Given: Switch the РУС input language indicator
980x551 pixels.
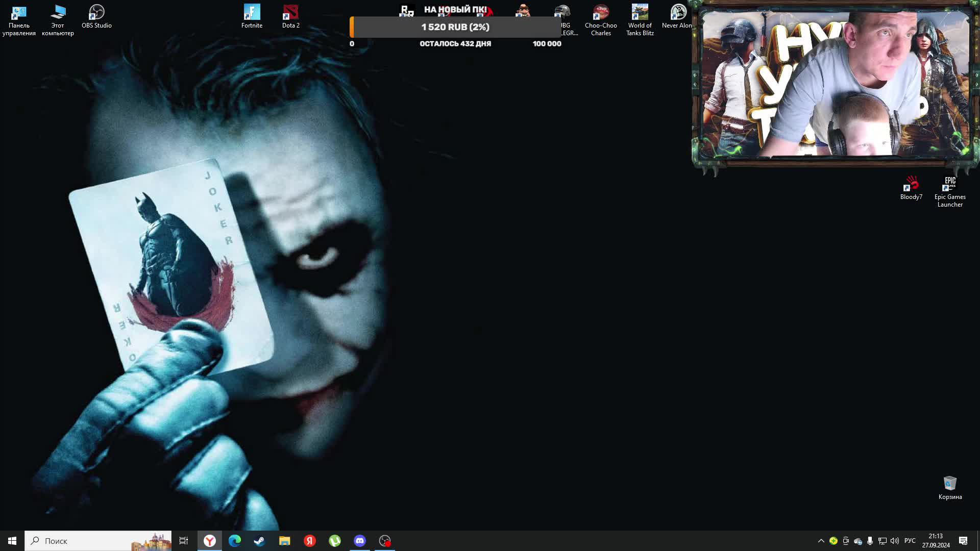Looking at the screenshot, I should tap(910, 541).
